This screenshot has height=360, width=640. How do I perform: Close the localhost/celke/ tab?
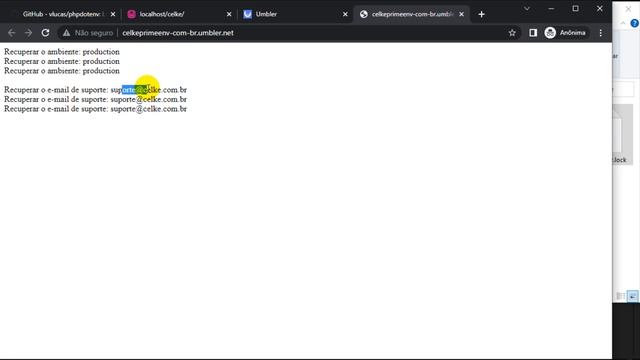click(229, 14)
